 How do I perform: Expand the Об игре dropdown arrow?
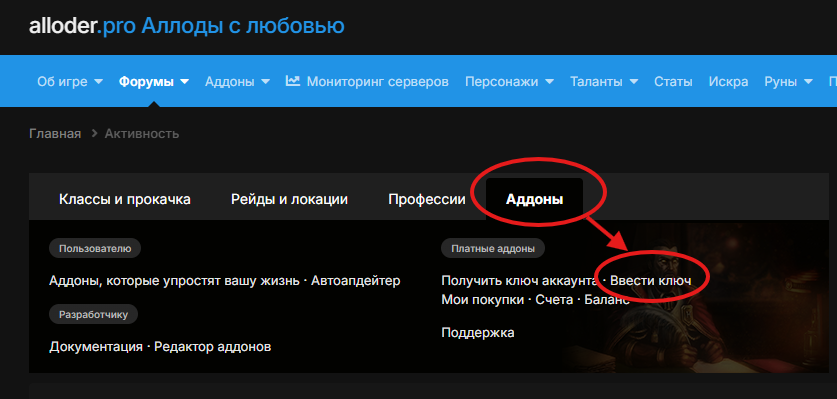coord(98,82)
